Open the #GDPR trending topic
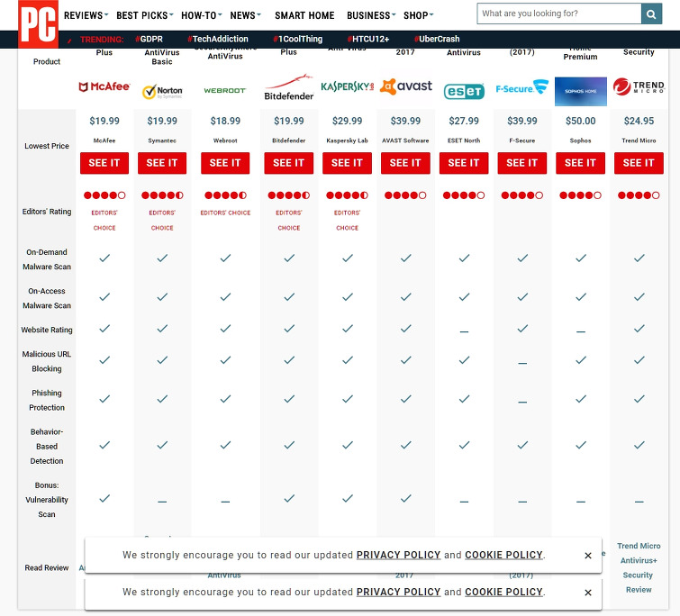This screenshot has height=616, width=680. click(x=149, y=39)
